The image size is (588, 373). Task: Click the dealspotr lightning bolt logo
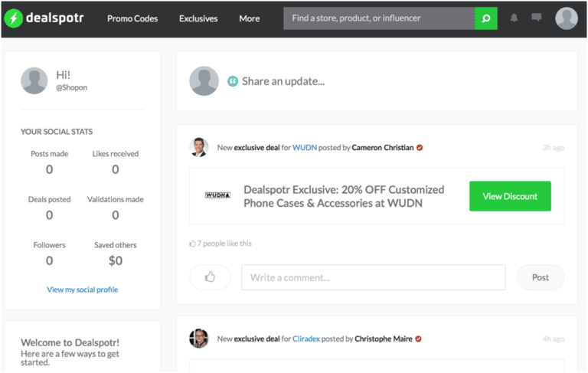click(14, 18)
